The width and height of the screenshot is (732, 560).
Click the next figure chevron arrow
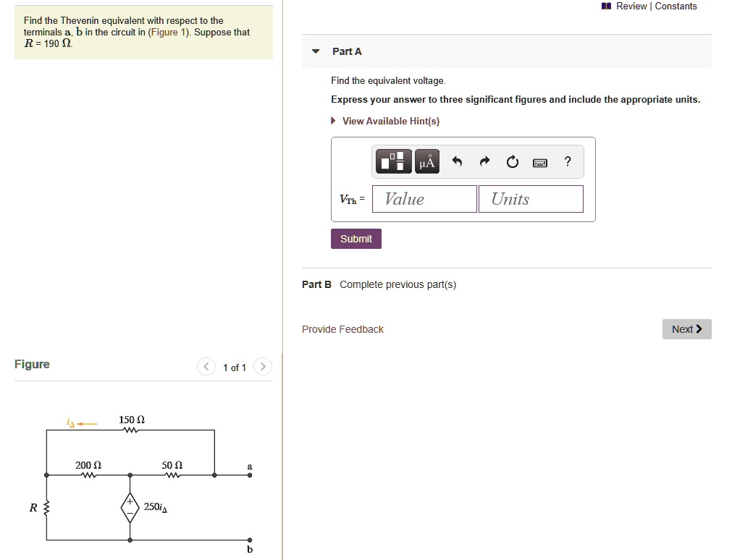[262, 367]
